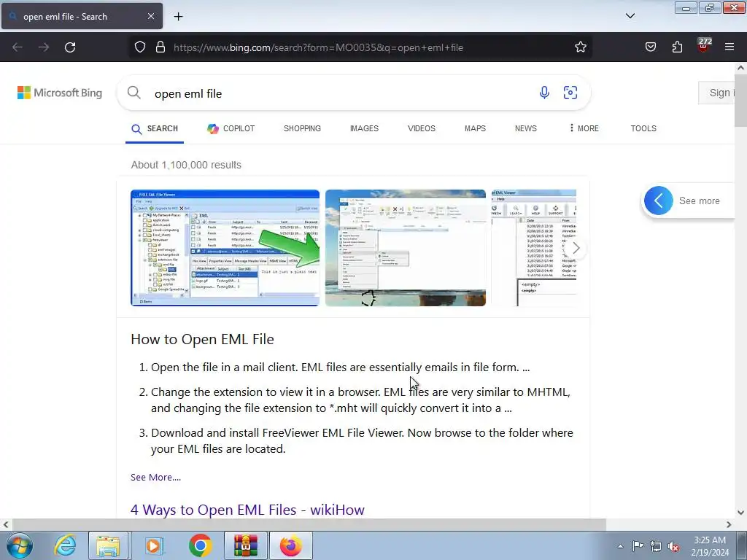The height and width of the screenshot is (560, 747).
Task: View site security padlock details
Action: tap(160, 47)
